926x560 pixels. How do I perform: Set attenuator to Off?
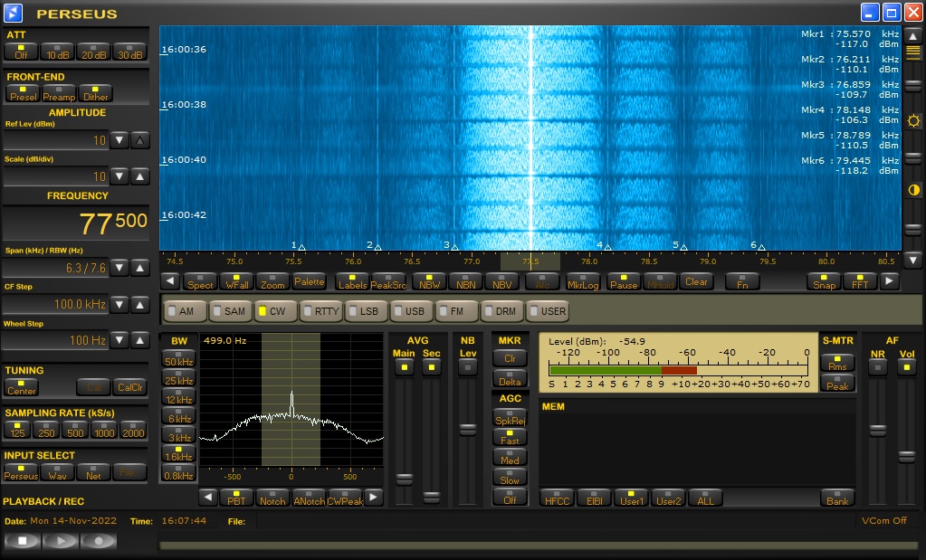(21, 52)
